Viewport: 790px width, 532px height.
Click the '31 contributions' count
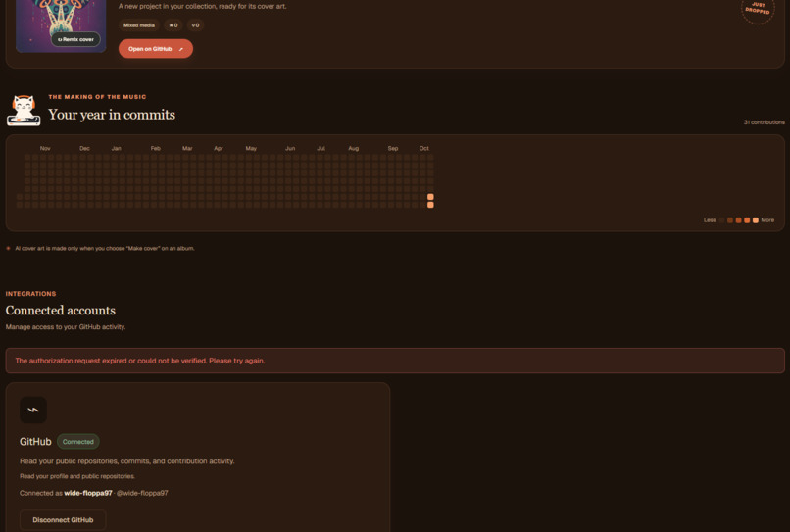click(x=764, y=122)
